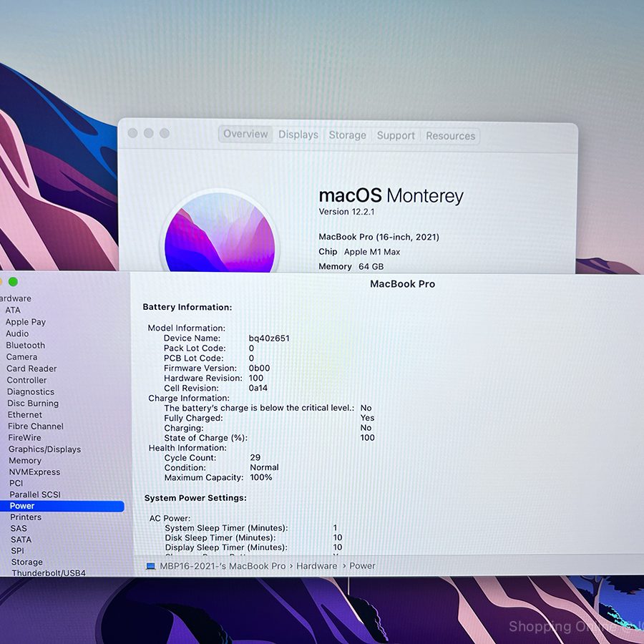Choose Fibre Channel in the sidebar
Image resolution: width=644 pixels, height=644 pixels.
point(36,426)
